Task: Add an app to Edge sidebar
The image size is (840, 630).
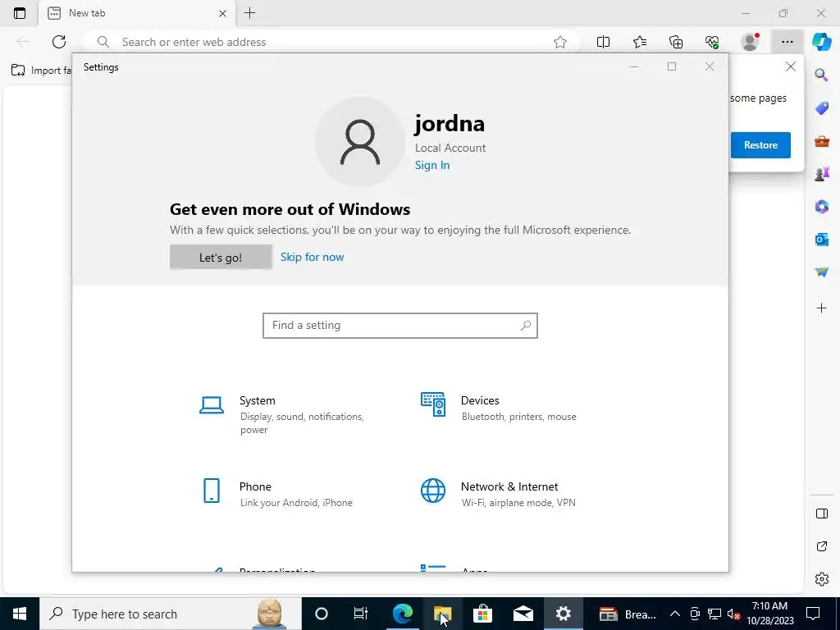Action: click(x=821, y=308)
